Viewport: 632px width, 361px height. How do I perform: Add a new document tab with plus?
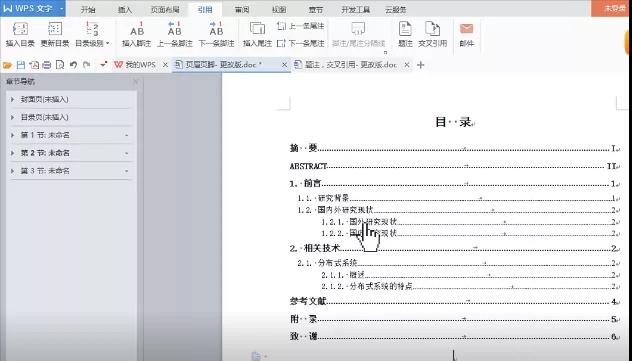420,65
